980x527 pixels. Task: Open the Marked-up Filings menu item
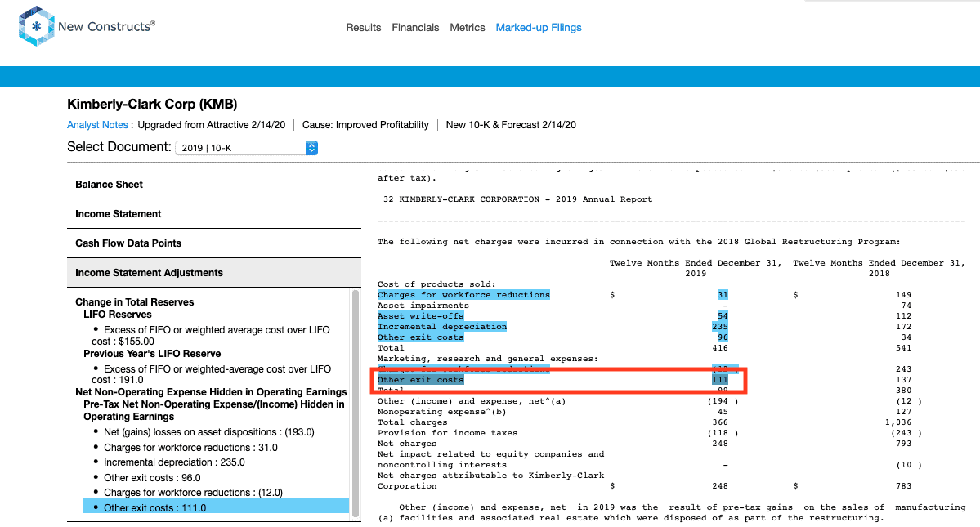coord(539,28)
